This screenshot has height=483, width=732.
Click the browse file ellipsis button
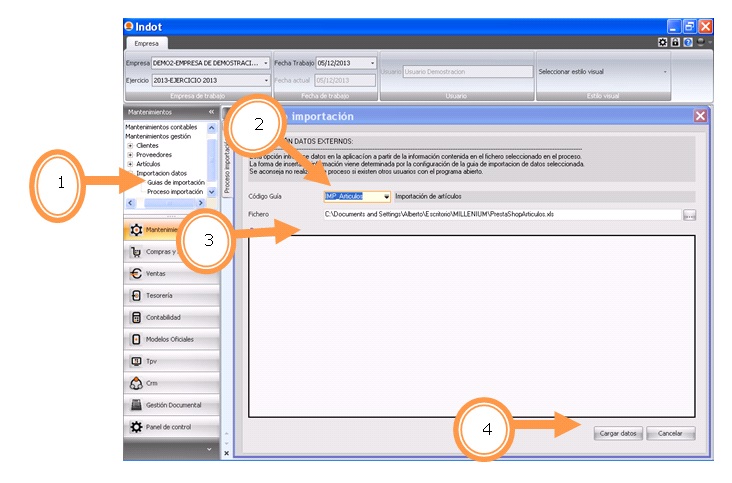(688, 214)
